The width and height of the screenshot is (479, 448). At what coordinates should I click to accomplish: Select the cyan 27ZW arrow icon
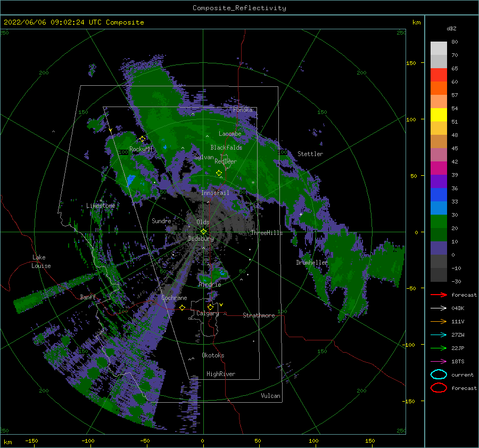439,335
